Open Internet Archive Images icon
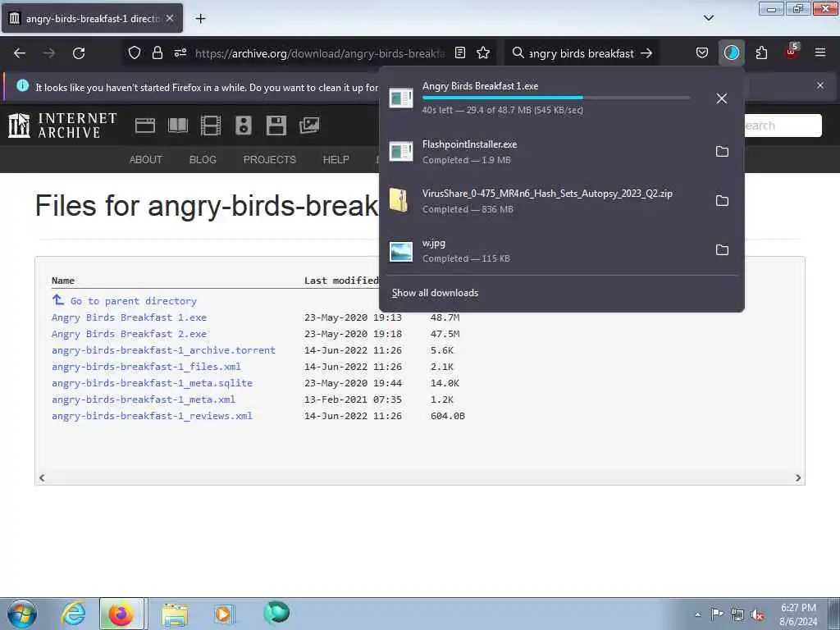This screenshot has height=630, width=840. point(309,126)
